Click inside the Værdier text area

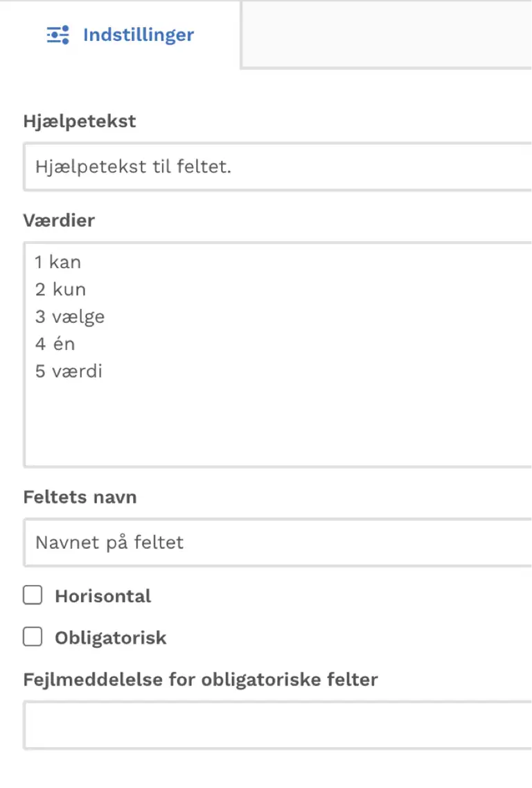click(278, 355)
